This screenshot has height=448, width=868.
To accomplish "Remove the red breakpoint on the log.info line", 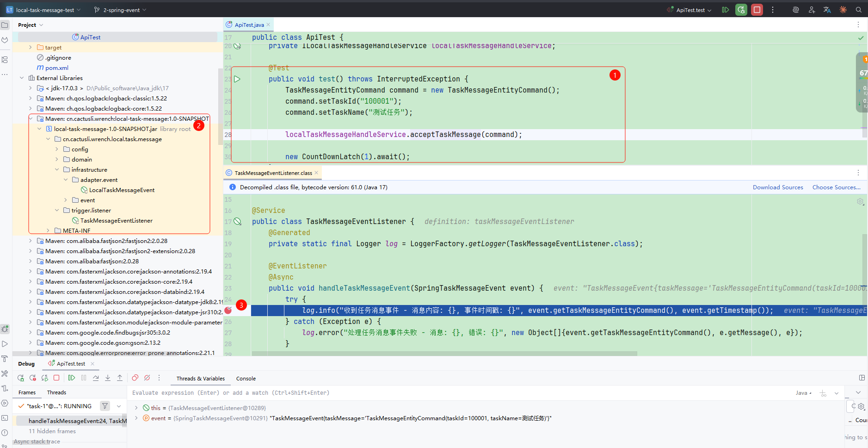I will (x=228, y=310).
